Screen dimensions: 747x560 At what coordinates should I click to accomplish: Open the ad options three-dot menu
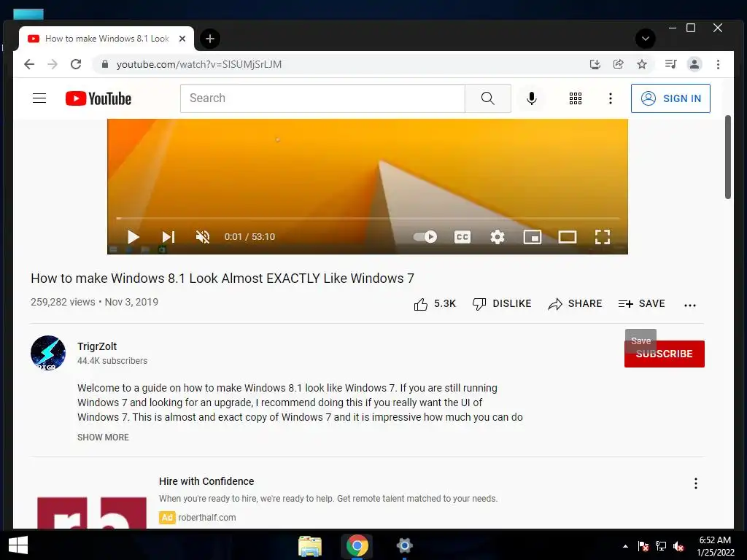click(x=695, y=483)
